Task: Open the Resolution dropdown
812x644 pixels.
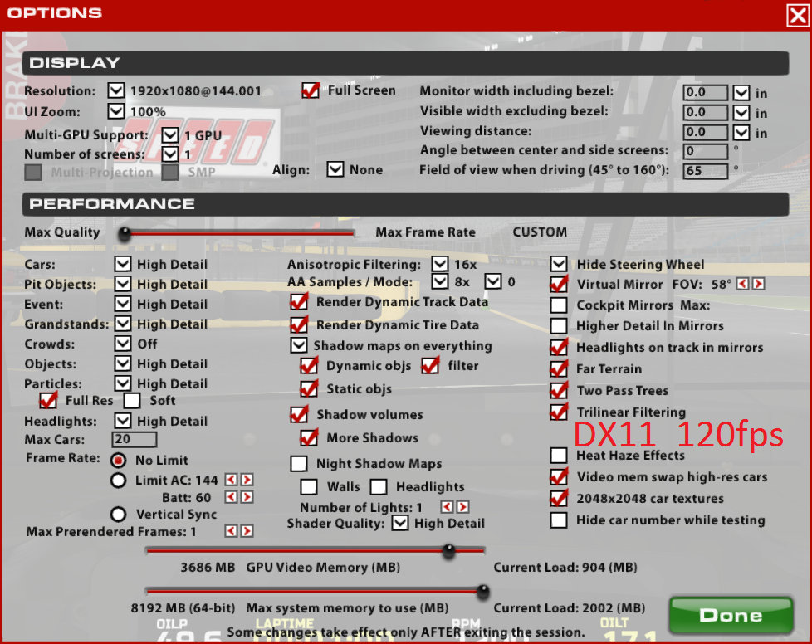Action: tap(115, 91)
